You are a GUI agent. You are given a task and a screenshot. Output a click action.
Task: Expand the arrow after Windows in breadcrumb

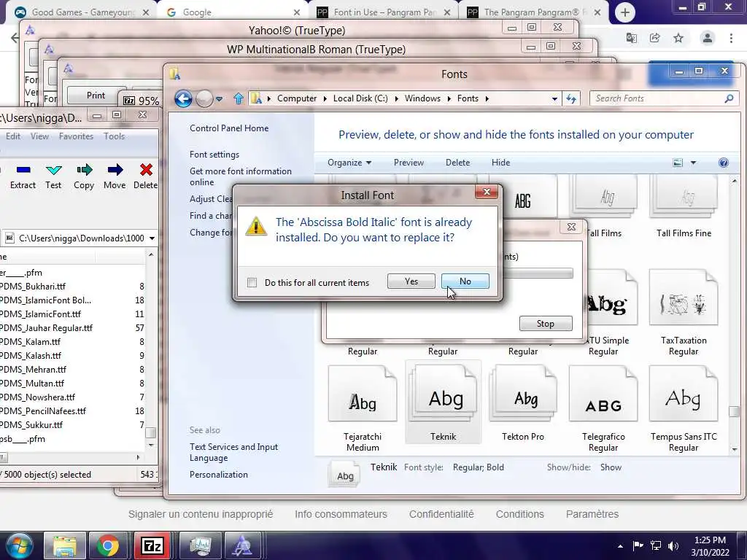[x=449, y=98]
